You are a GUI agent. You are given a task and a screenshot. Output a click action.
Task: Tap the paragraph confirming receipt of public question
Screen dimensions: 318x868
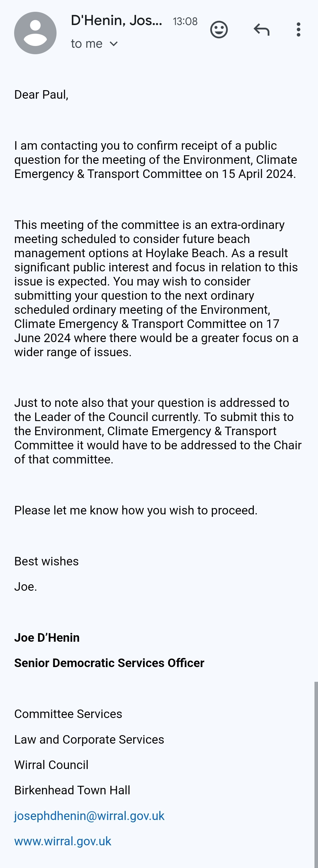(x=155, y=160)
